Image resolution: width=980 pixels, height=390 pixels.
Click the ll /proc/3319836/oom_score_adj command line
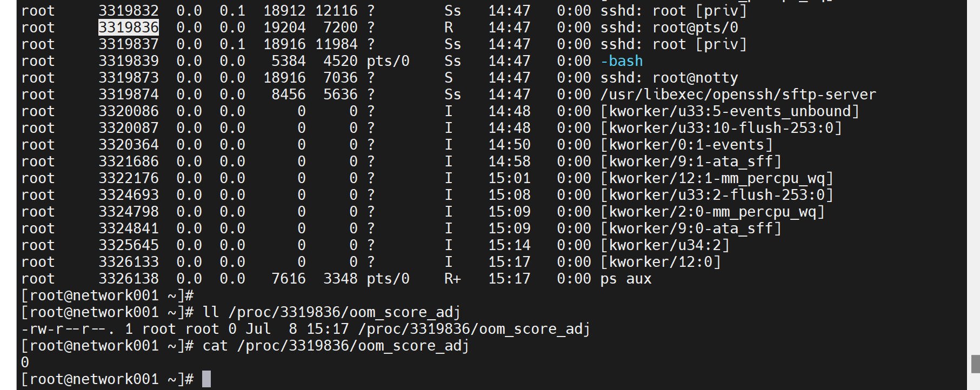[331, 312]
